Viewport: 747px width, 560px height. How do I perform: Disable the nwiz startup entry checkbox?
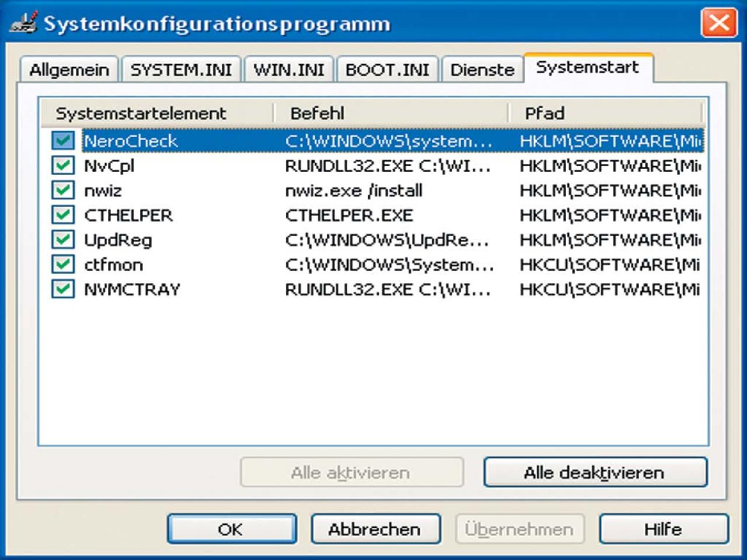(63, 190)
